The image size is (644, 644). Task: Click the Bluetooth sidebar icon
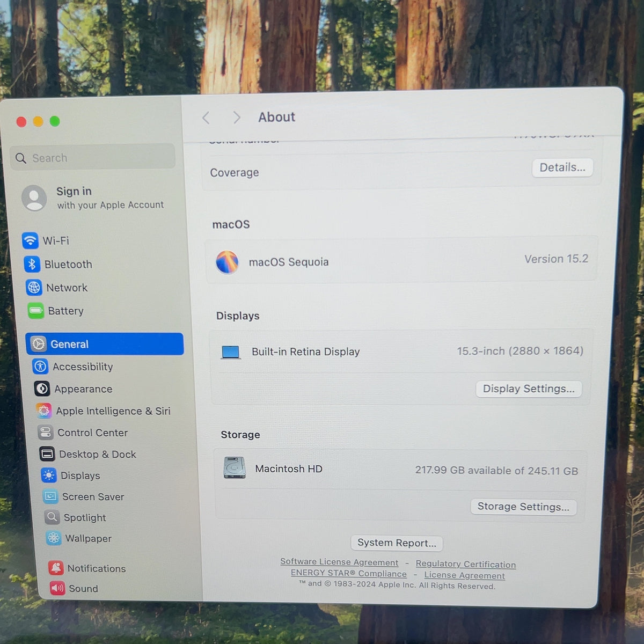[32, 264]
